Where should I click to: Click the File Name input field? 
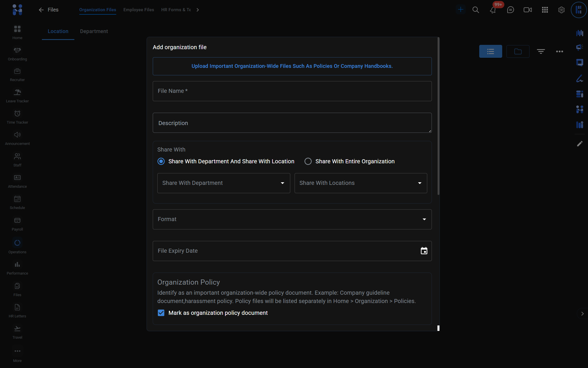292,91
